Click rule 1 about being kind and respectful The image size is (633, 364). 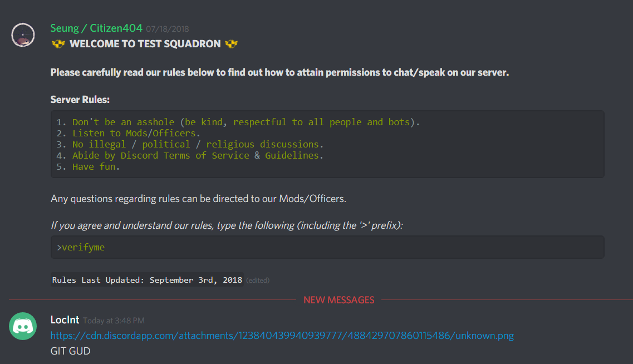pos(246,122)
